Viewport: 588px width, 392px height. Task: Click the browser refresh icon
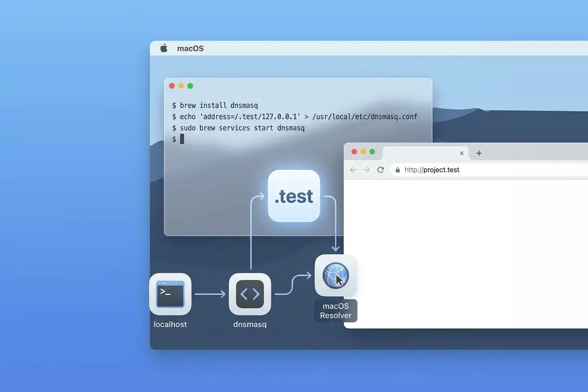coord(381,170)
